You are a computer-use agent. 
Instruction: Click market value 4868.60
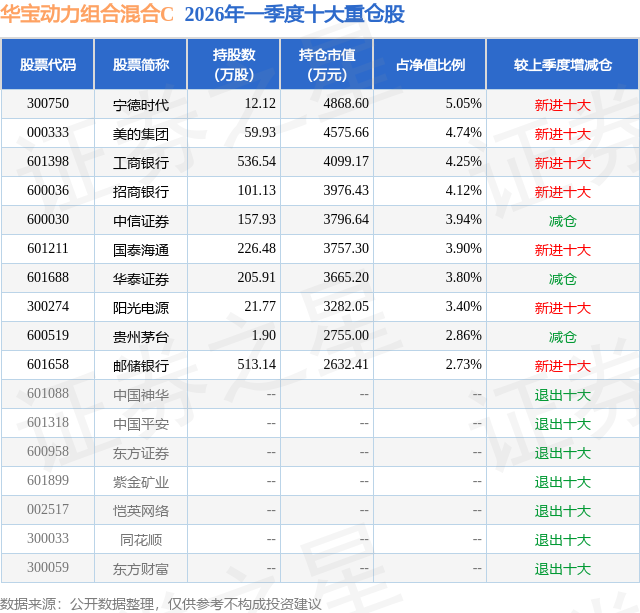pos(346,104)
